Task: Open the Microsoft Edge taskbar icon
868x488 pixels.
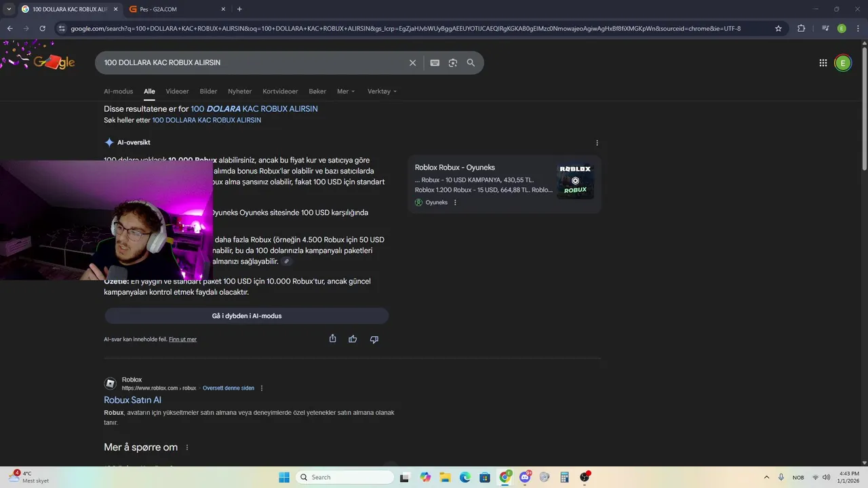Action: point(465,477)
